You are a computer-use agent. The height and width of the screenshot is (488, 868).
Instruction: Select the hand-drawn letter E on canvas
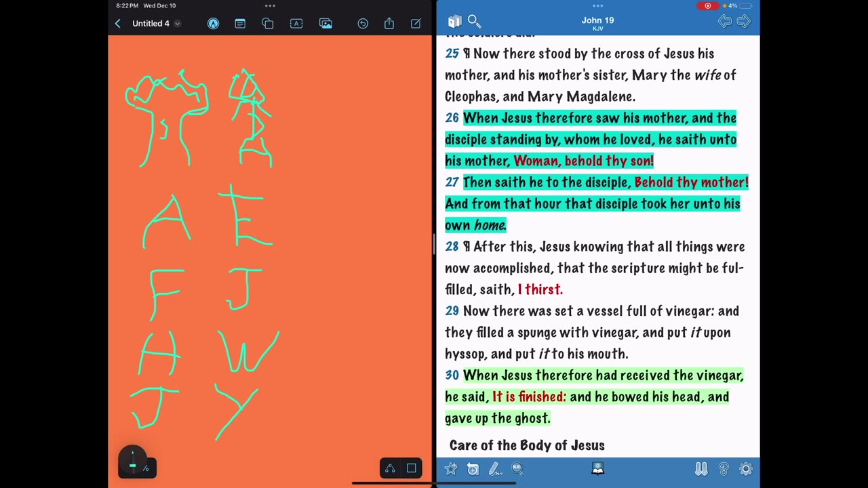[245, 216]
